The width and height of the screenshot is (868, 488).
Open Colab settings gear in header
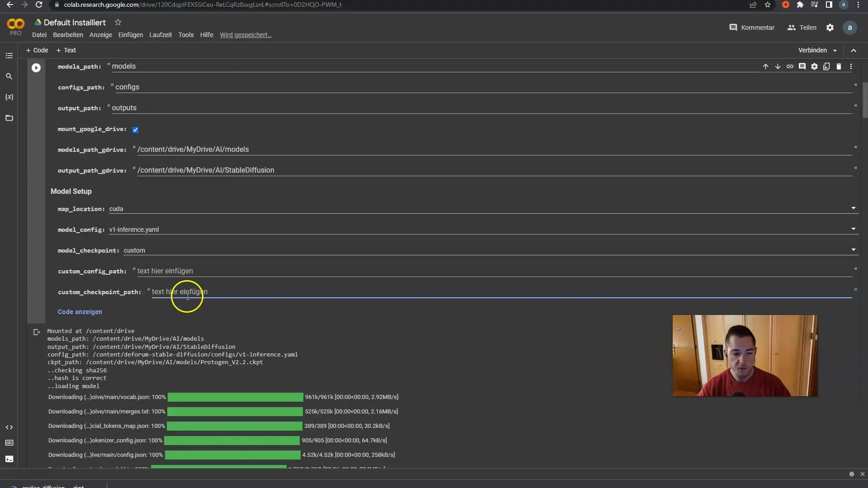[830, 28]
